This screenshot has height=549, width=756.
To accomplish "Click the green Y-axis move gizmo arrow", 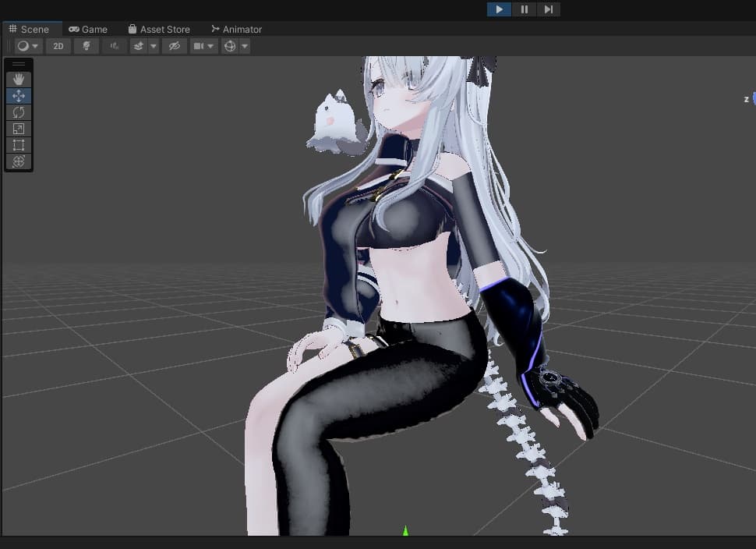I will [405, 530].
